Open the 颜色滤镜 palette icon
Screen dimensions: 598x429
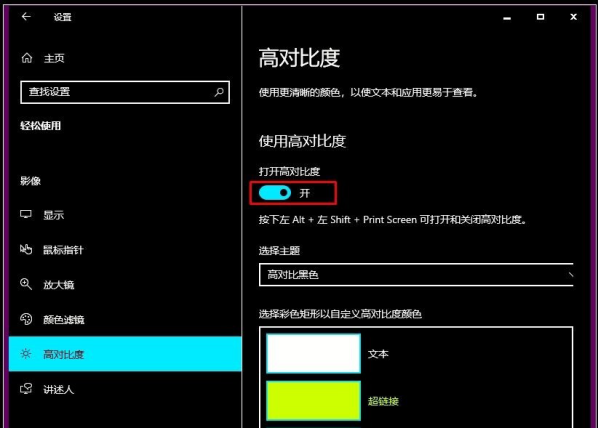[26, 319]
